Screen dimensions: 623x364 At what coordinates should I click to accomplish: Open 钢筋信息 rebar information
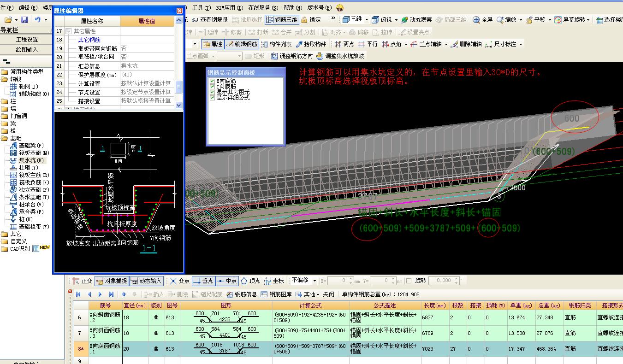coord(241,294)
